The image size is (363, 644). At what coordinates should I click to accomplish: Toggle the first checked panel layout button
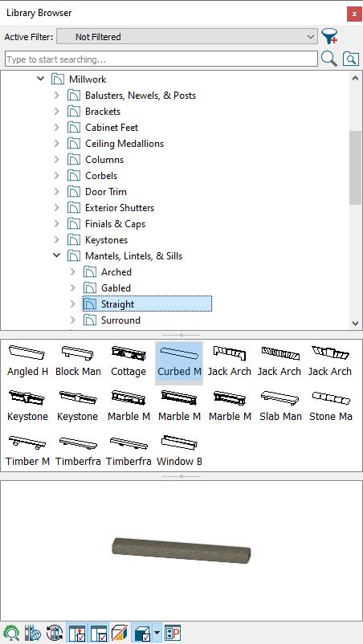(77, 633)
